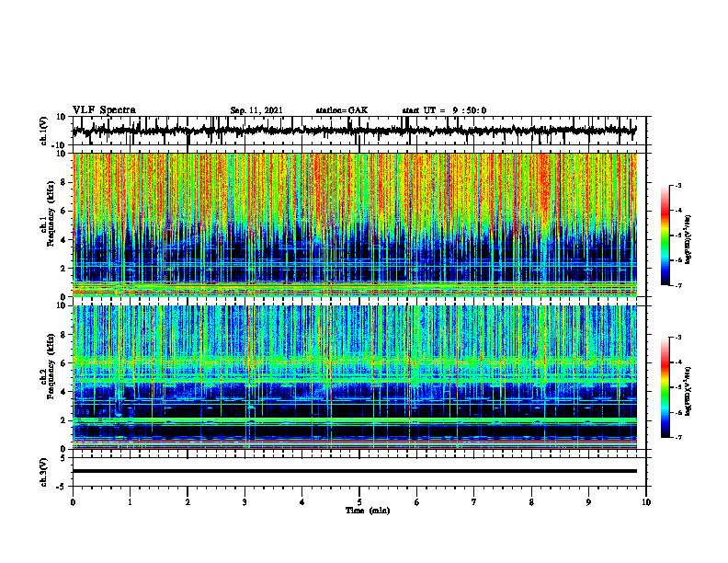Click inside the ch.1 spectrogram panel
The image size is (728, 563).
tap(354, 224)
